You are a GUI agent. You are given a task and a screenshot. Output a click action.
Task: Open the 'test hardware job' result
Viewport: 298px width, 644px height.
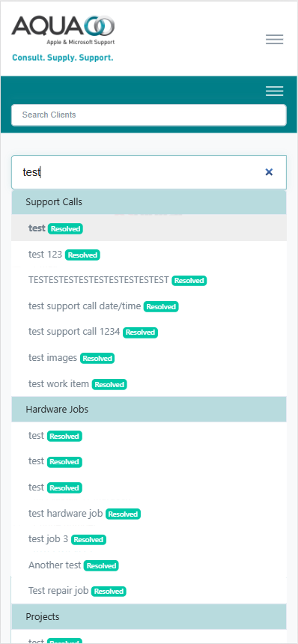tap(148, 514)
